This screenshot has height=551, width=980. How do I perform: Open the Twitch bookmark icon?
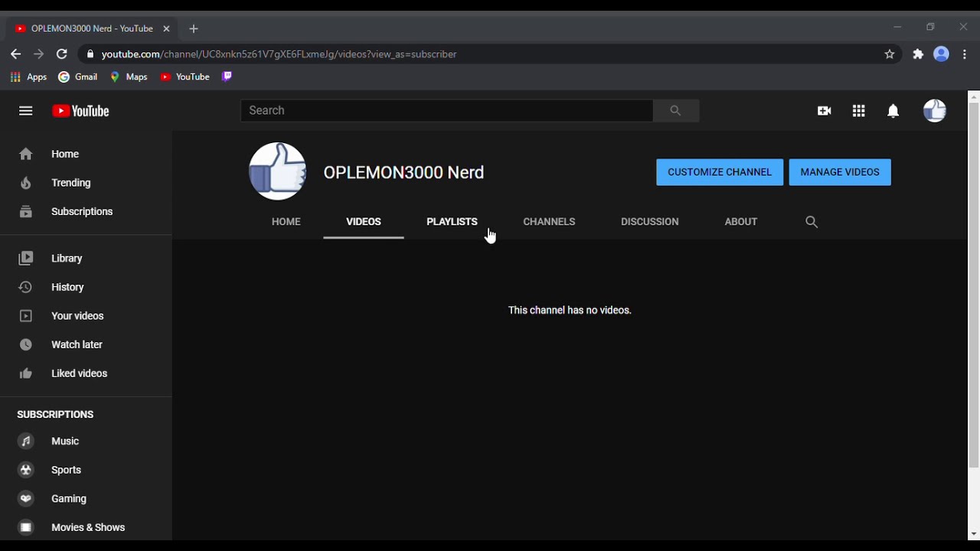[x=227, y=77]
